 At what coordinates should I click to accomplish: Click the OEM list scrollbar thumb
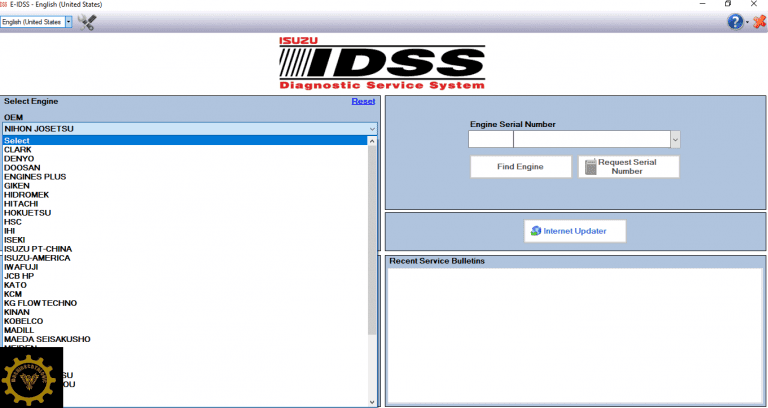372,240
